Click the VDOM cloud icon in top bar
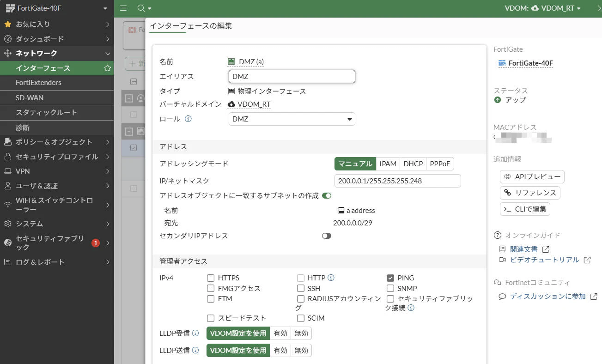Viewport: 602px width, 364px height. [x=535, y=8]
